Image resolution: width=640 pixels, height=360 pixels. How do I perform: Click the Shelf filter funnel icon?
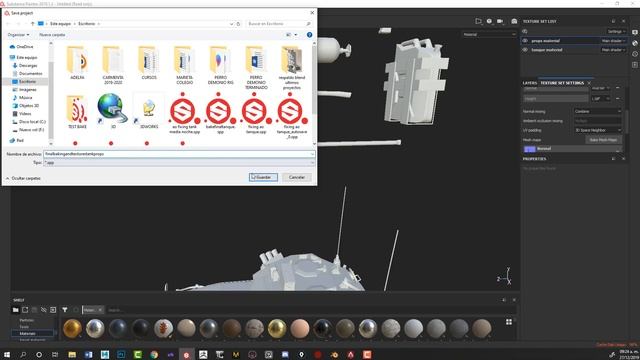click(x=65, y=310)
